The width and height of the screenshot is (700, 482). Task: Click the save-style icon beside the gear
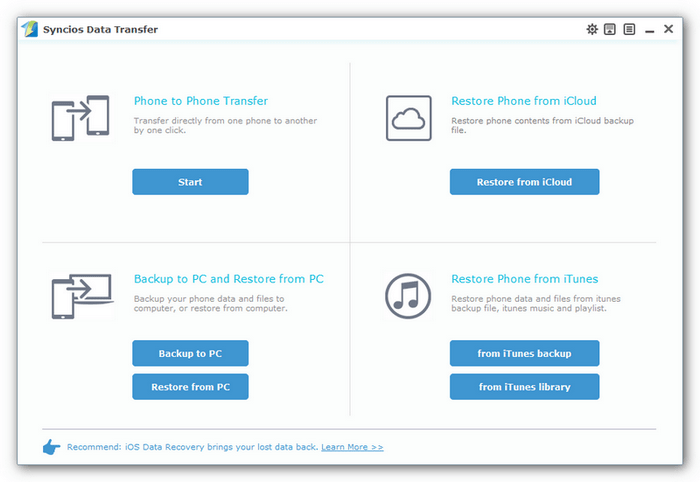click(x=610, y=29)
